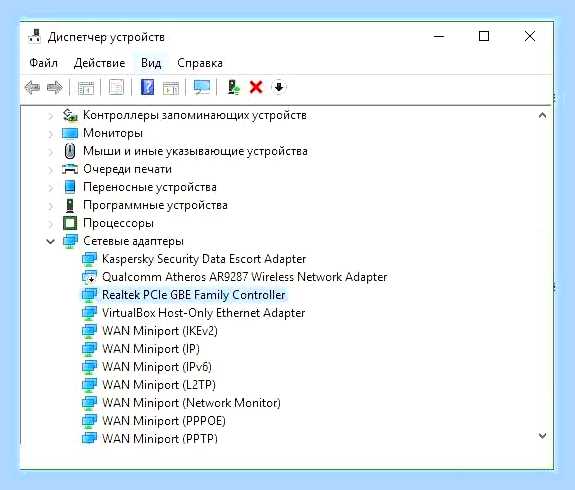Select WAN Miniport (IP) entry

coord(151,349)
